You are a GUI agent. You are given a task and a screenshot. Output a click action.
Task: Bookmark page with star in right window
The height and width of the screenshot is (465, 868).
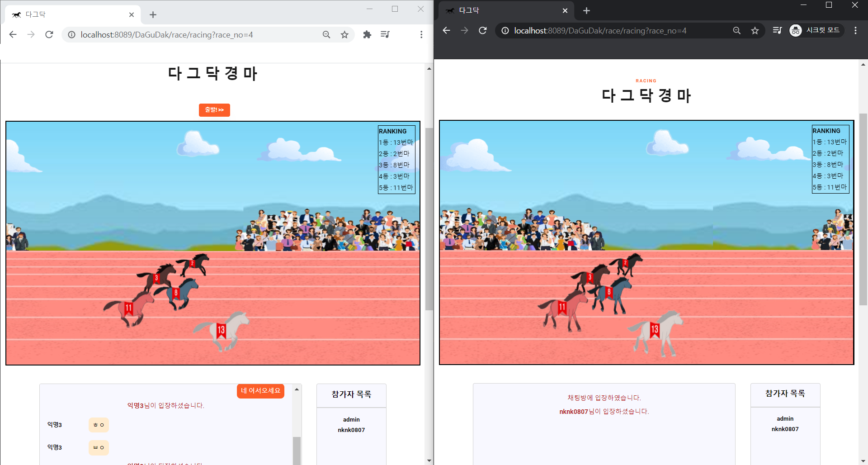point(755,30)
